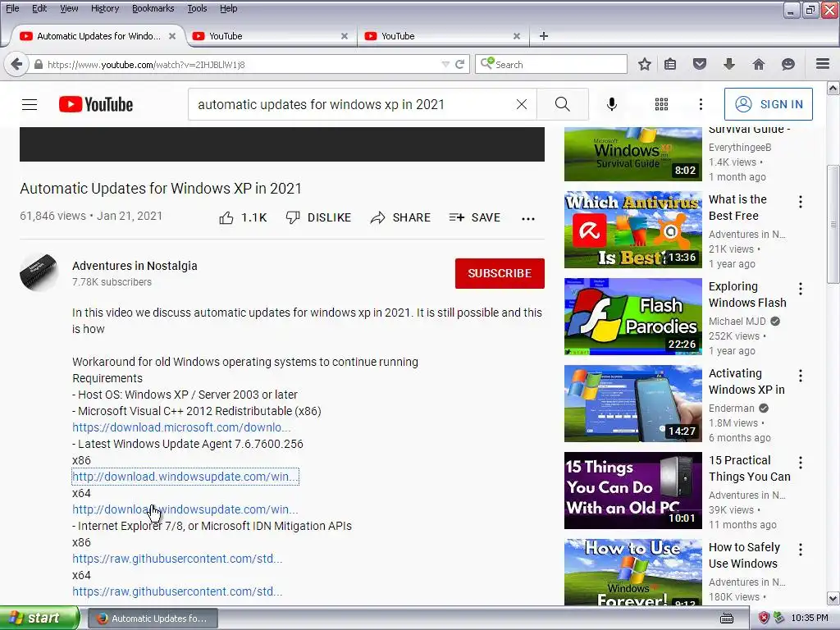Clear the YouTube search query with X
Image resolution: width=840 pixels, height=630 pixels.
click(521, 104)
